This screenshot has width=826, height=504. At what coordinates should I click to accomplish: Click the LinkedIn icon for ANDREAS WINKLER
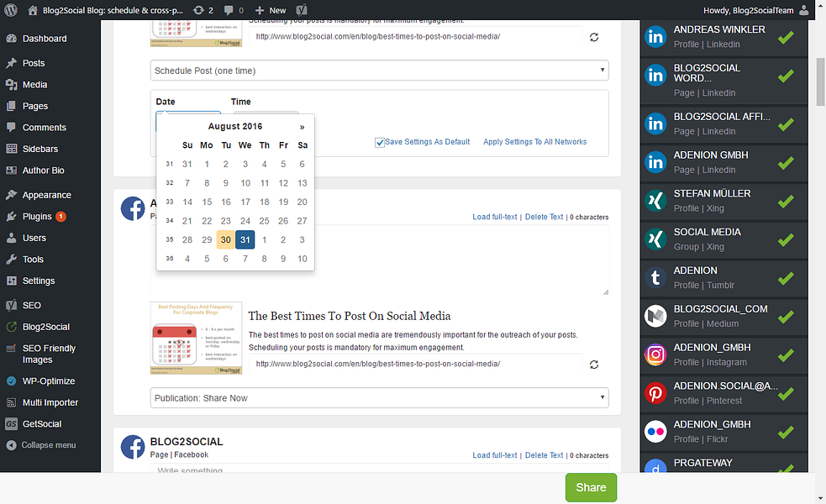pos(655,37)
